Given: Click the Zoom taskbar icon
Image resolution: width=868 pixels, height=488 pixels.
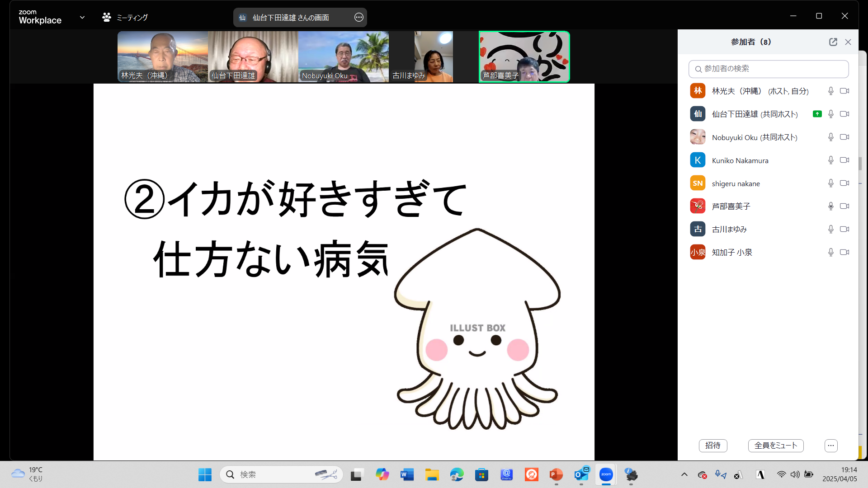Looking at the screenshot, I should point(606,474).
